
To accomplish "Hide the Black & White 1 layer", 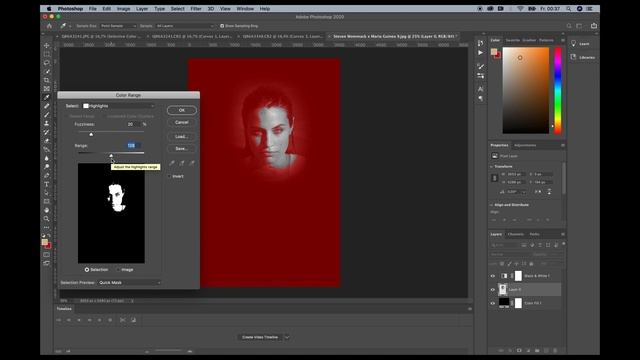I will (x=493, y=276).
